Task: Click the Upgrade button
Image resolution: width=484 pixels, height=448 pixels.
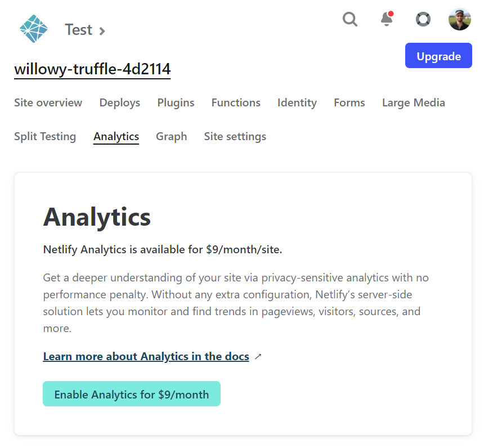Action: point(438,56)
